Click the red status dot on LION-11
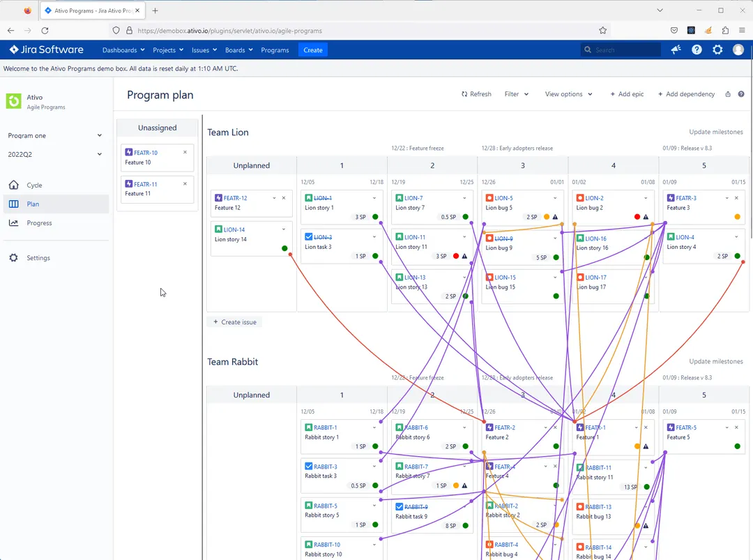Viewport: 753px width, 560px height. (456, 256)
